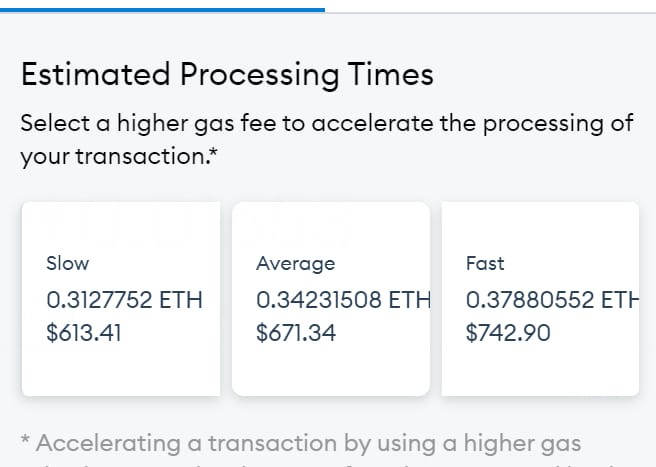This screenshot has width=656, height=467.
Task: Select the Average gas fee card
Action: [331, 299]
